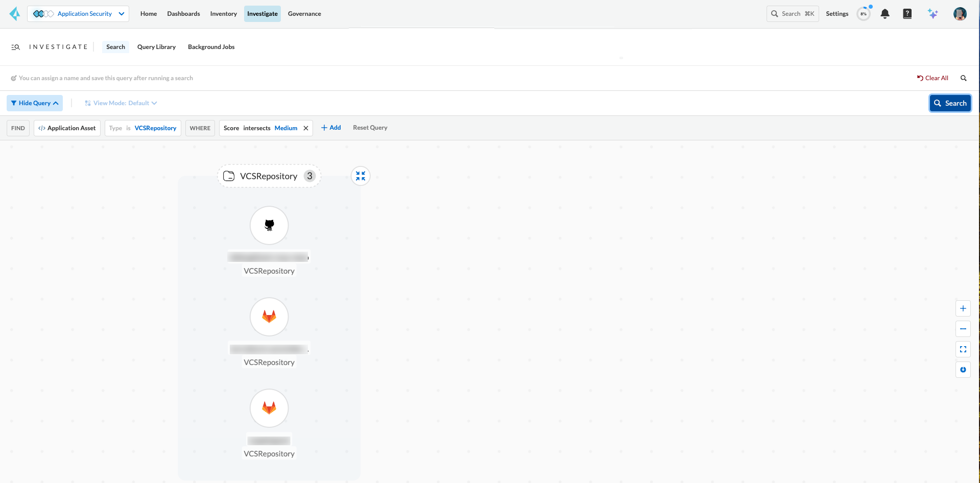Collapse query with Hide Query
The width and height of the screenshot is (980, 483).
(x=35, y=103)
